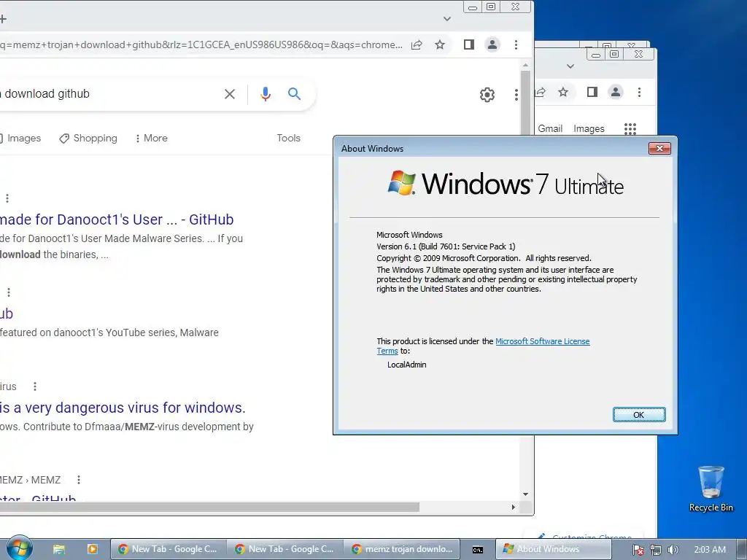
Task: Click the address bar URL text
Action: click(x=201, y=44)
